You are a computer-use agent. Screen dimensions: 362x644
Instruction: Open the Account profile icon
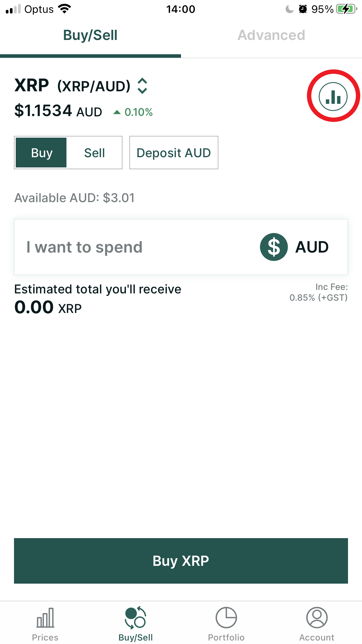pyautogui.click(x=317, y=617)
